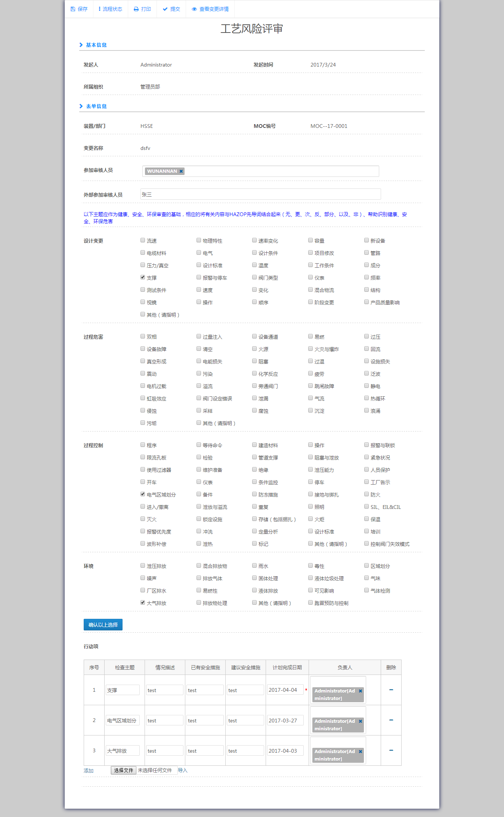
Task: Click MOC number MOC--17-0001 text
Action: point(329,126)
